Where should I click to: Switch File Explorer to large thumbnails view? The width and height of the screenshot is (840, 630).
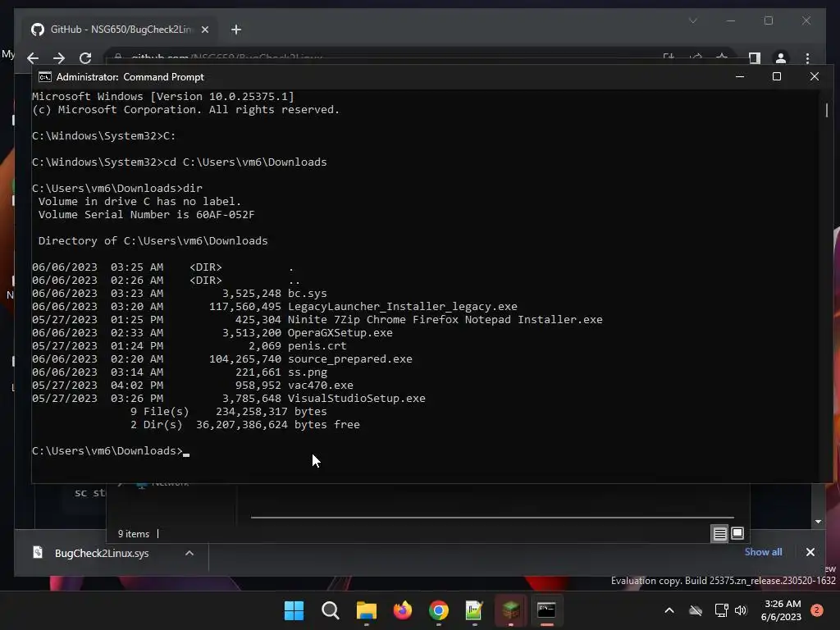pos(737,533)
